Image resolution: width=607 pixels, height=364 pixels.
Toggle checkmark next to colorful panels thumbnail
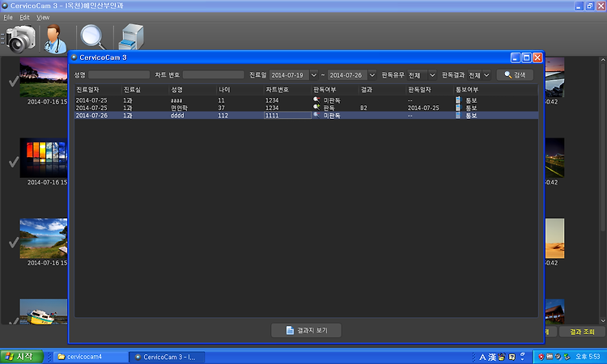(x=14, y=162)
